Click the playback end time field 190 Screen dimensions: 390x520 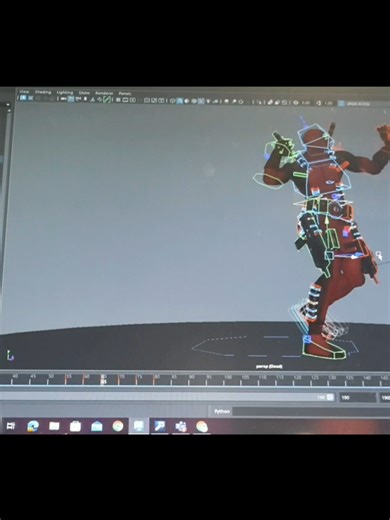(357, 398)
